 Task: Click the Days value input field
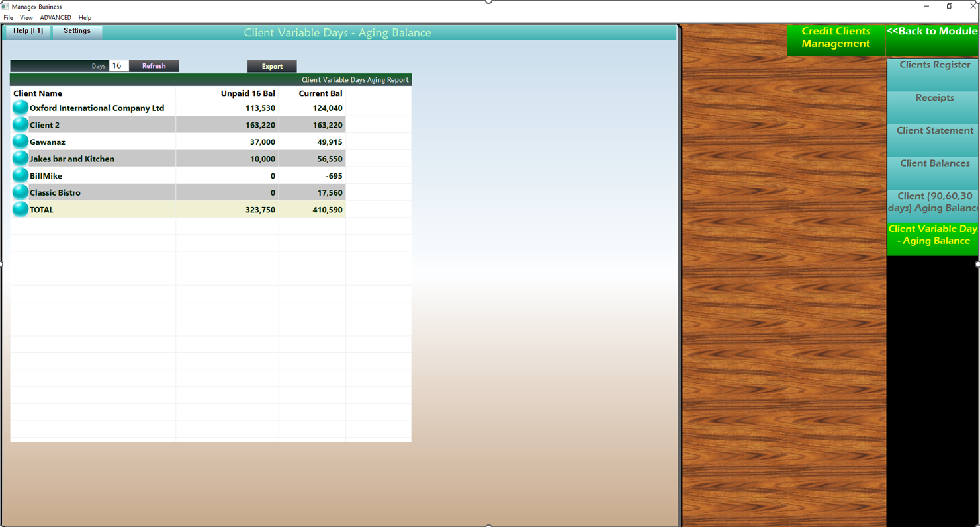tap(117, 65)
